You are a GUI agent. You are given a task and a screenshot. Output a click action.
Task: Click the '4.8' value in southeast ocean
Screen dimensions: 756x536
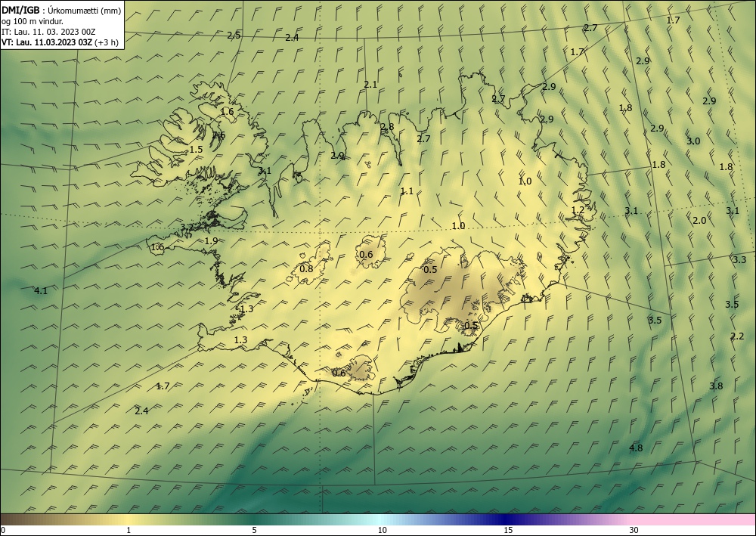point(636,448)
